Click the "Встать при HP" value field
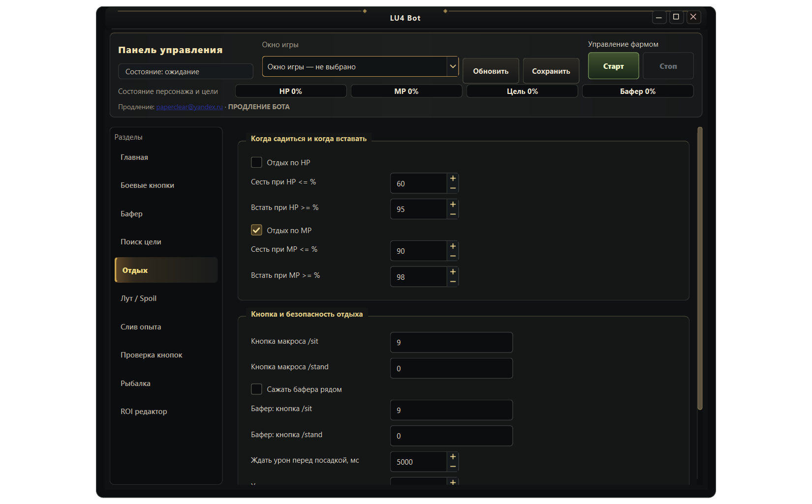Viewport: 812px width, 504px height. pos(419,209)
